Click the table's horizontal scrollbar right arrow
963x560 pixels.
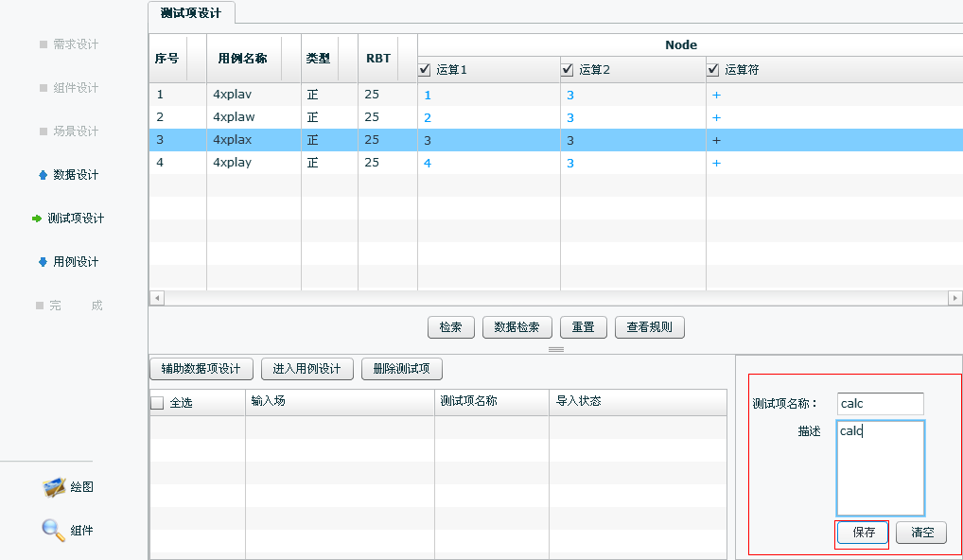tap(954, 298)
